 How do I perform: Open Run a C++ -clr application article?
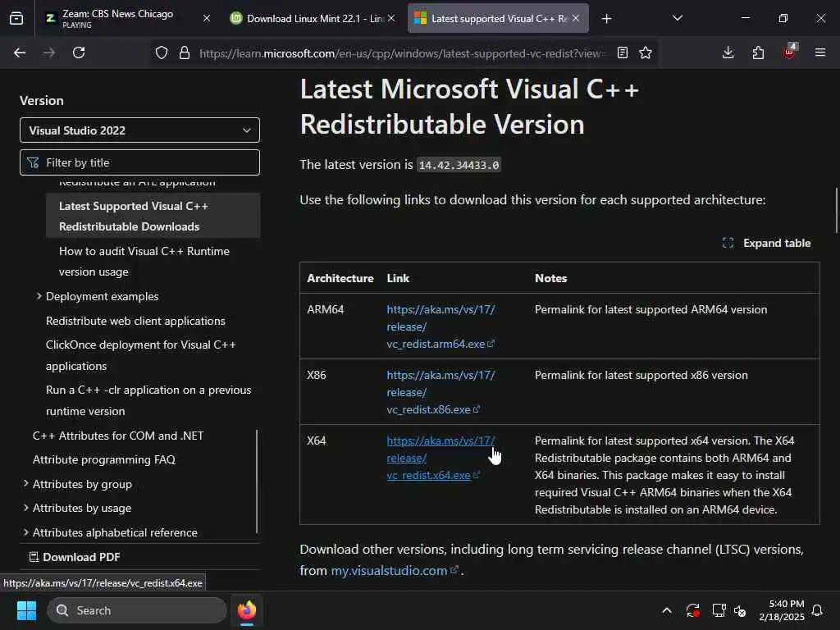coord(148,400)
